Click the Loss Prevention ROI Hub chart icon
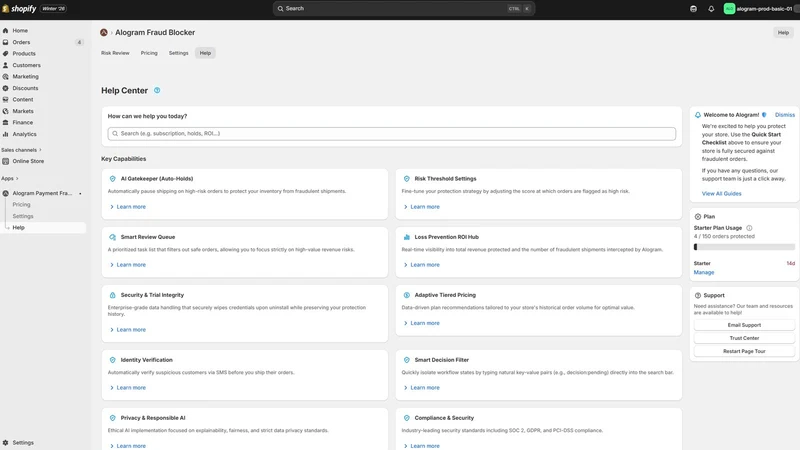800x450 pixels. (407, 237)
